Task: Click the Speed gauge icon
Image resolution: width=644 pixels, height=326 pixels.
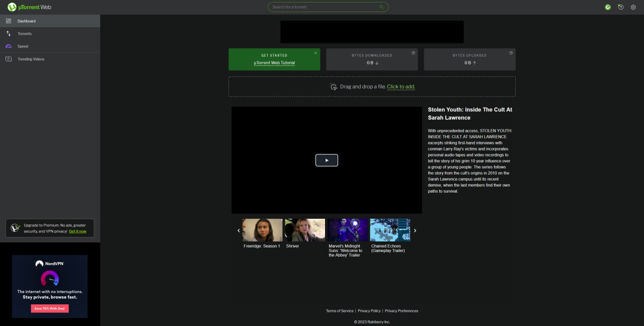Action: (9, 46)
